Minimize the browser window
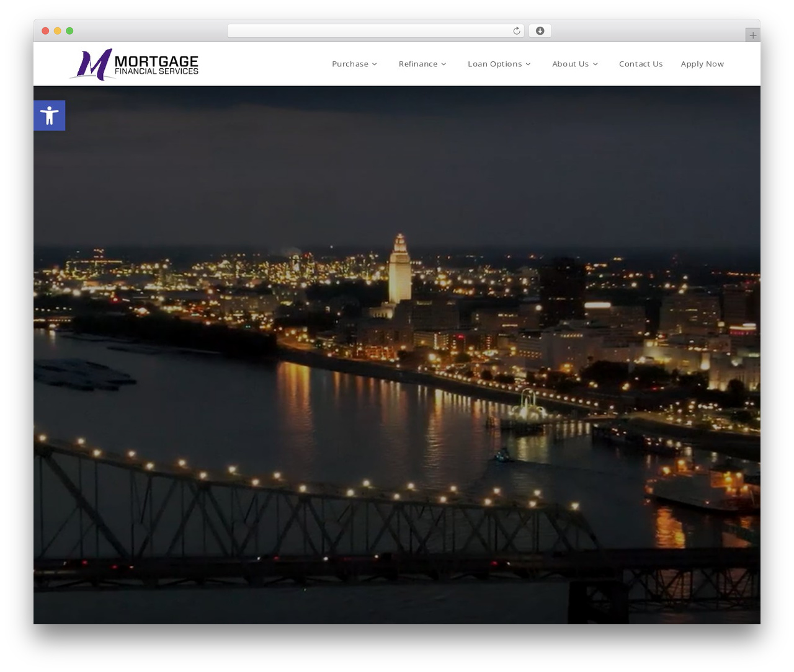 coord(57,31)
